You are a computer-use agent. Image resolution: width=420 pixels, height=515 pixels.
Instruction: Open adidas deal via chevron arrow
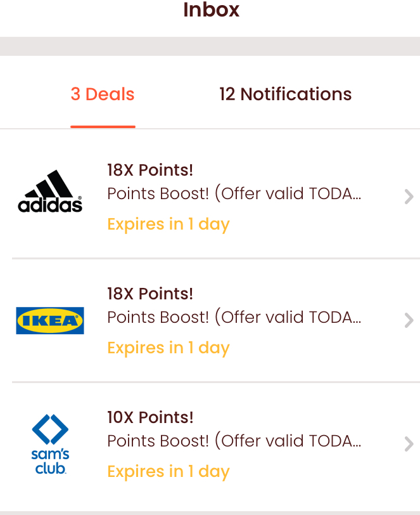pyautogui.click(x=409, y=197)
